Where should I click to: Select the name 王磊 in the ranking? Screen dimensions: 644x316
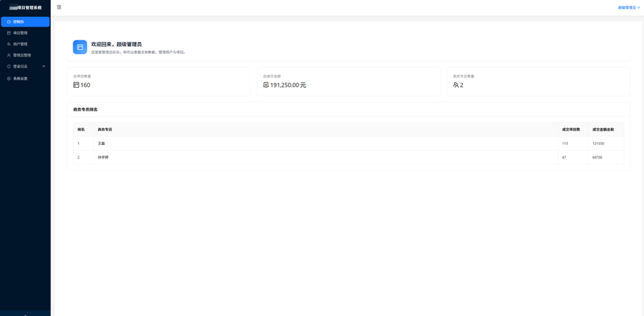(x=101, y=143)
